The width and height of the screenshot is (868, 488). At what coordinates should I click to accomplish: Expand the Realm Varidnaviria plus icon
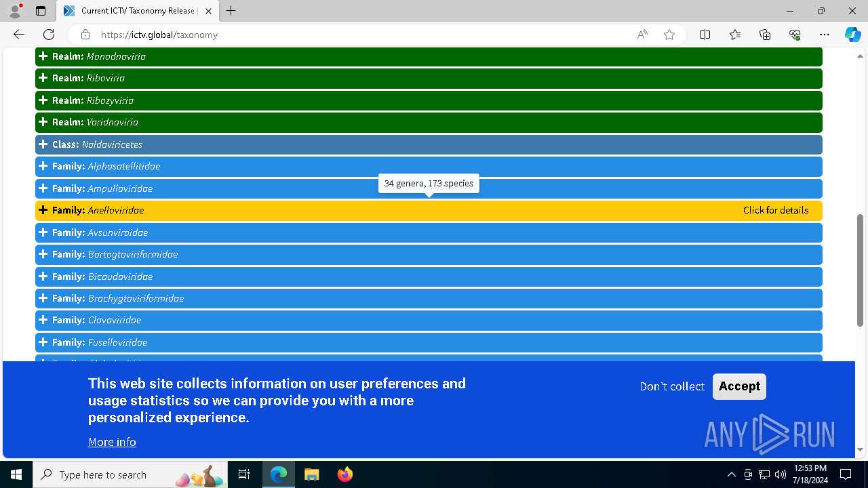(43, 122)
